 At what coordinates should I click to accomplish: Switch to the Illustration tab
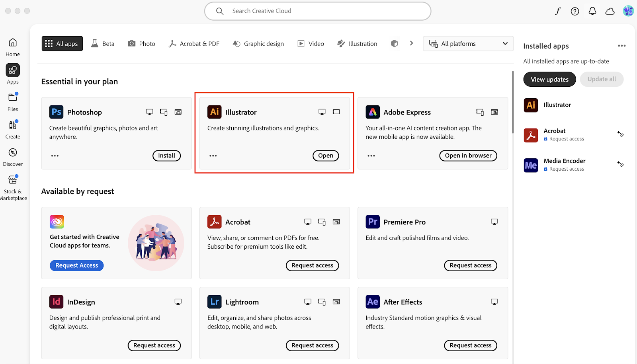coord(357,44)
